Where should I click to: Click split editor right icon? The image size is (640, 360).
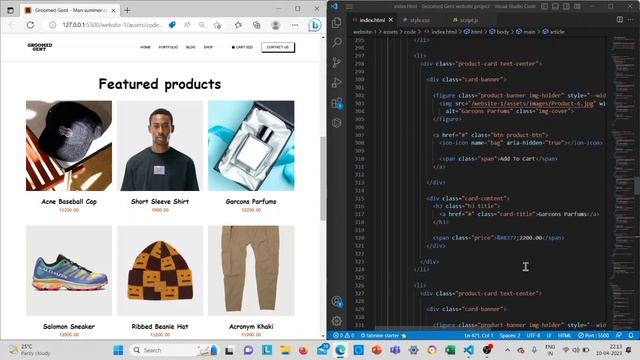pos(620,20)
